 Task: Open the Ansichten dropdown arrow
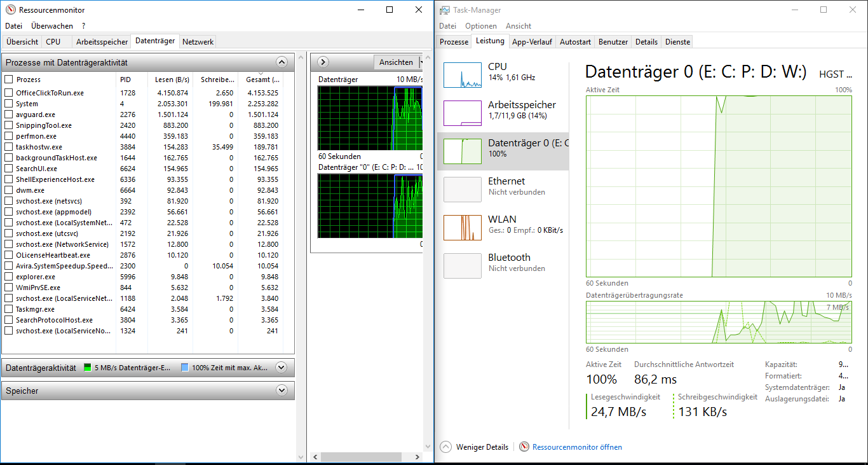coord(421,62)
